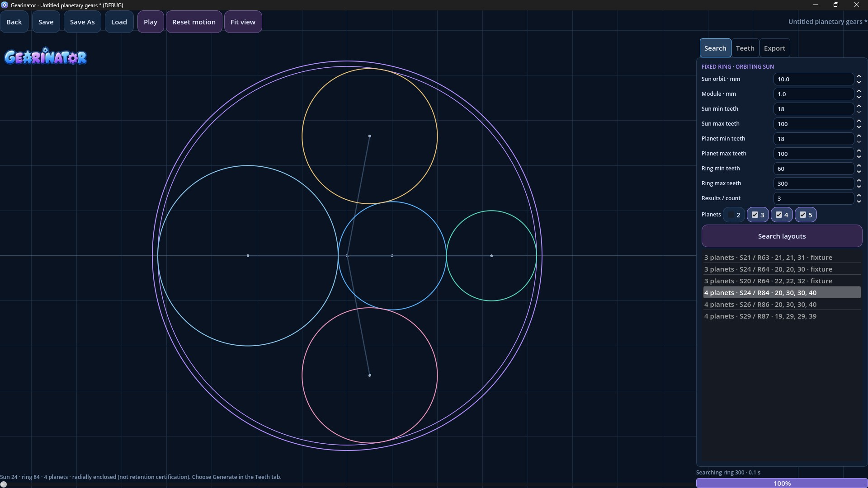Screen dimensions: 868x488
Task: Click the Planet max teeth input
Action: click(813, 154)
